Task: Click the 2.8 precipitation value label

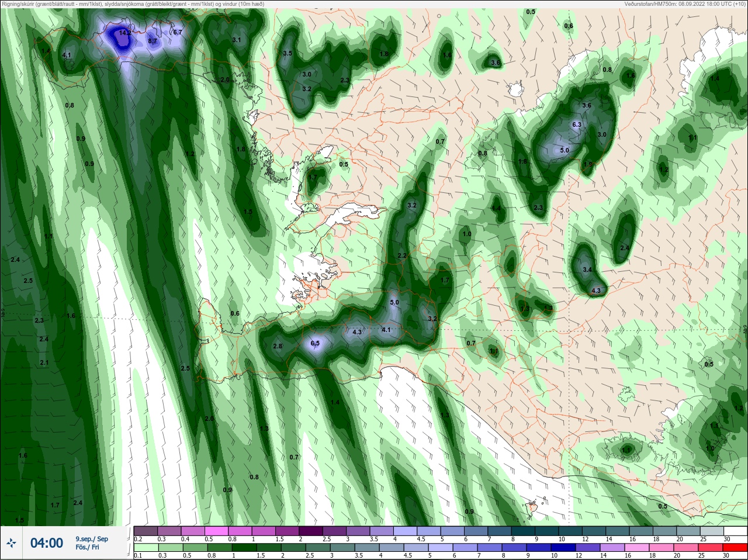Action: point(278,346)
